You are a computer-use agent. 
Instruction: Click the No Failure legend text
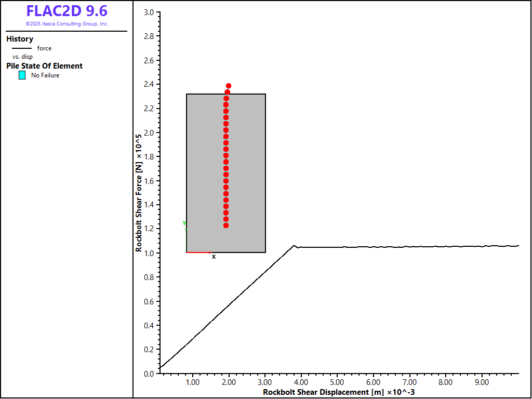point(45,75)
